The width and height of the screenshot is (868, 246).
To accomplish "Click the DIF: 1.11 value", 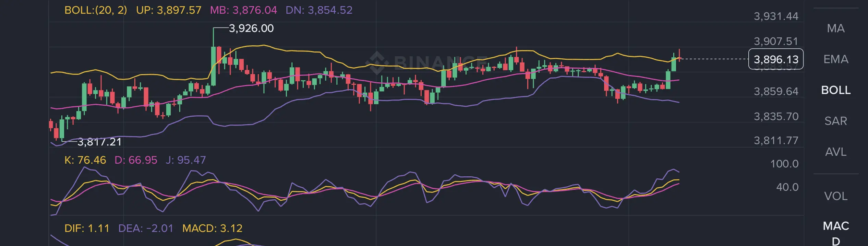I will 87,228.
